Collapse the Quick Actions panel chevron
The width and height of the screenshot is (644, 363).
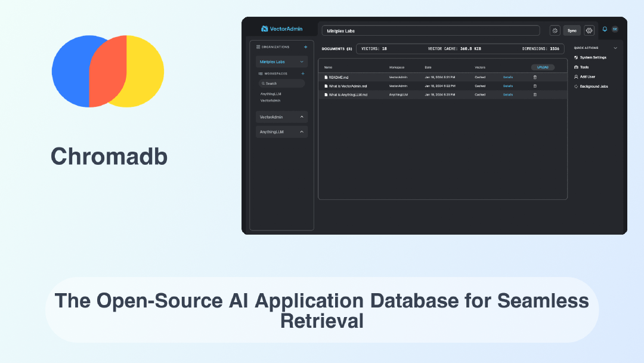click(615, 48)
